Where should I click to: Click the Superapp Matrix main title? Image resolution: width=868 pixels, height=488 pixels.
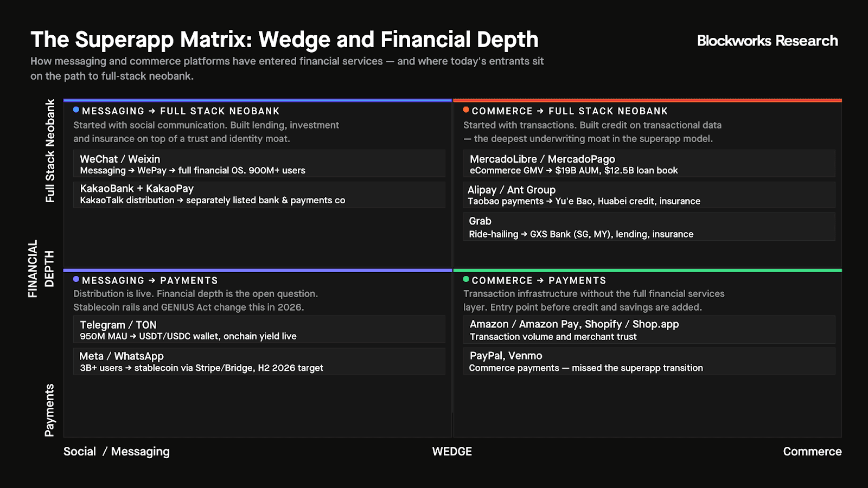284,40
